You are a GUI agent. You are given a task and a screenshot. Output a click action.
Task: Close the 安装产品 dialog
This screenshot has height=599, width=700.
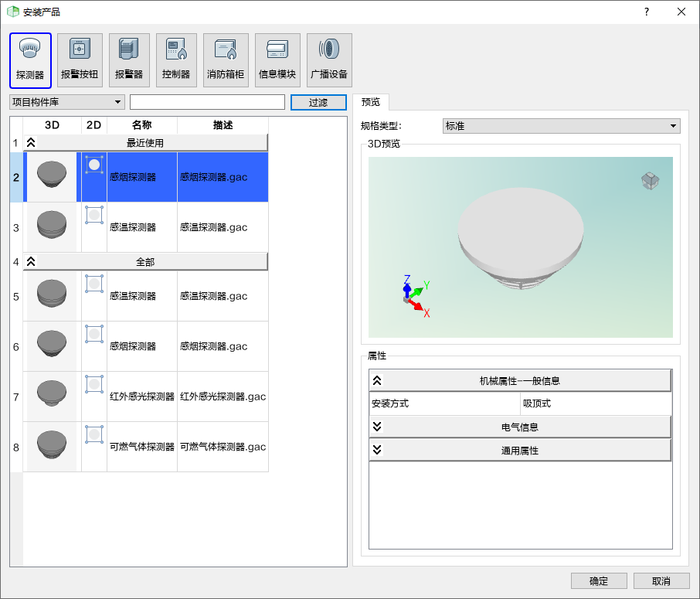681,12
